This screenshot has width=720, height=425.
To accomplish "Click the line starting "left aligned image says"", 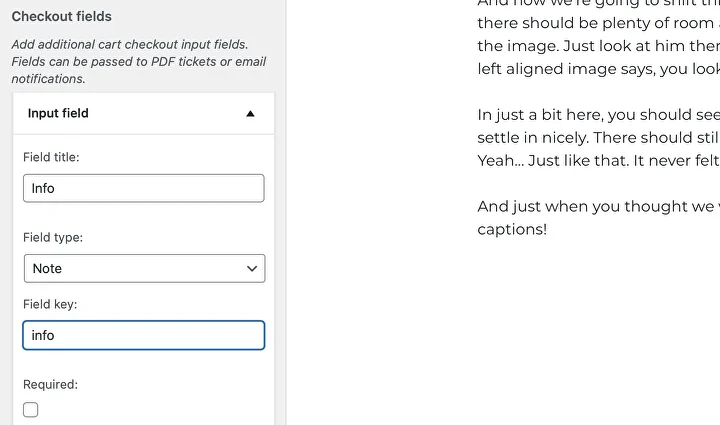I will point(598,69).
